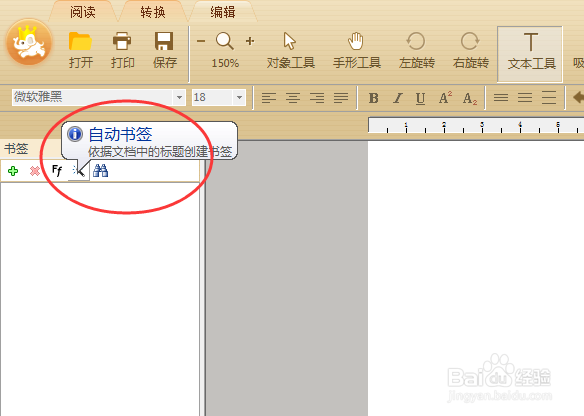The height and width of the screenshot is (416, 584).
Task: Open bookmark font settings Ff icon
Action: pos(57,171)
